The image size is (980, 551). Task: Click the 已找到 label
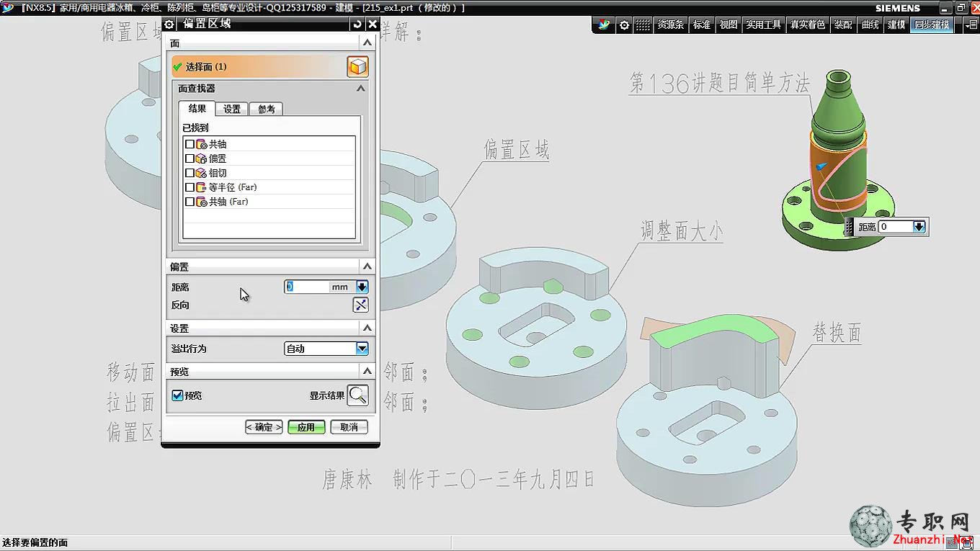tap(195, 127)
